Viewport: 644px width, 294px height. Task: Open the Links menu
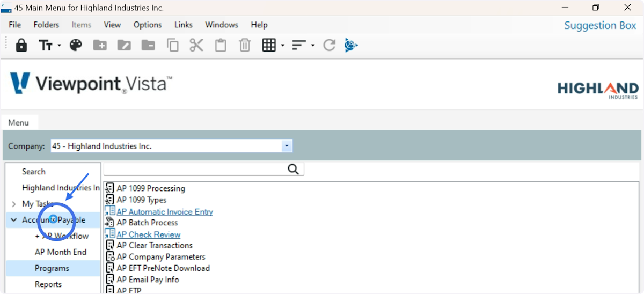(x=183, y=25)
